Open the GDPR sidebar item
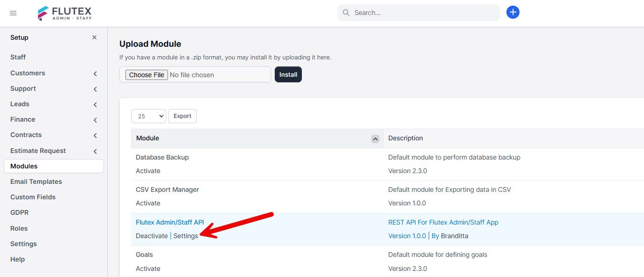644x277 pixels. pyautogui.click(x=19, y=212)
